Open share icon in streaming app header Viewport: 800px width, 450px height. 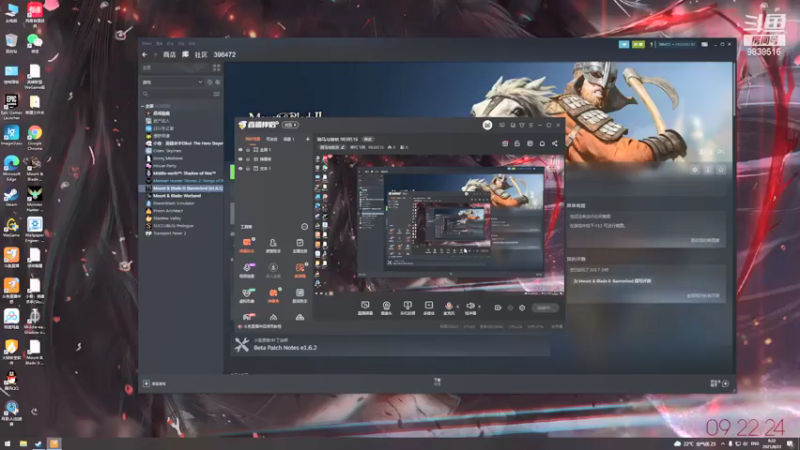[555, 144]
